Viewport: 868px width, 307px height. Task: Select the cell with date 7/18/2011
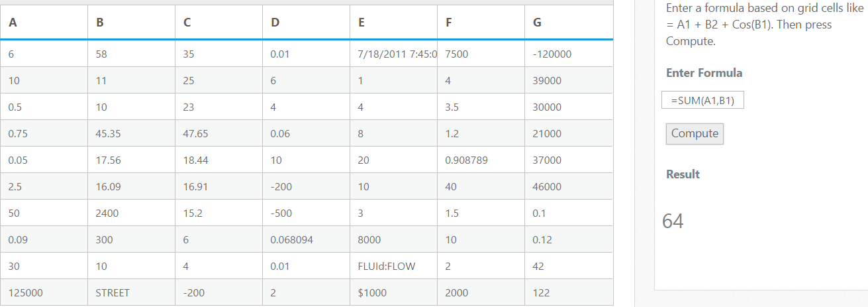click(x=393, y=54)
